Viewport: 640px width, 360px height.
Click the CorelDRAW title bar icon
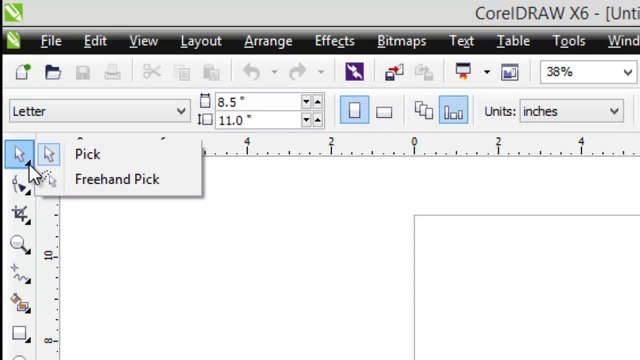13,12
